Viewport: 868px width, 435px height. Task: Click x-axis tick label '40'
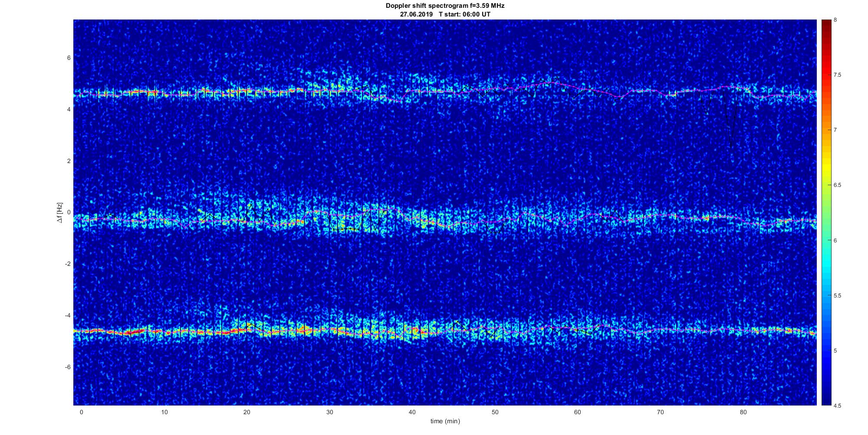coord(412,412)
